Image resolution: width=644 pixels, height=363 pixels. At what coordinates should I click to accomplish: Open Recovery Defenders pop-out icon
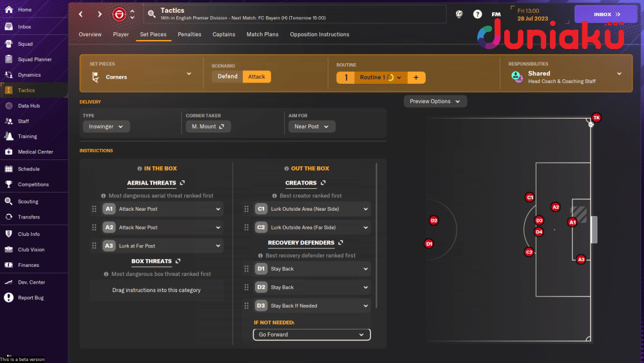click(341, 242)
